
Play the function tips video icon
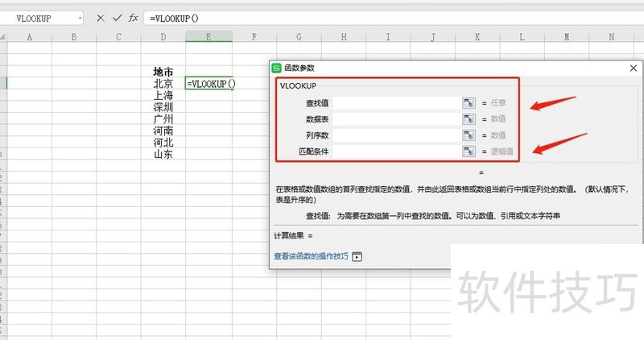click(x=357, y=256)
